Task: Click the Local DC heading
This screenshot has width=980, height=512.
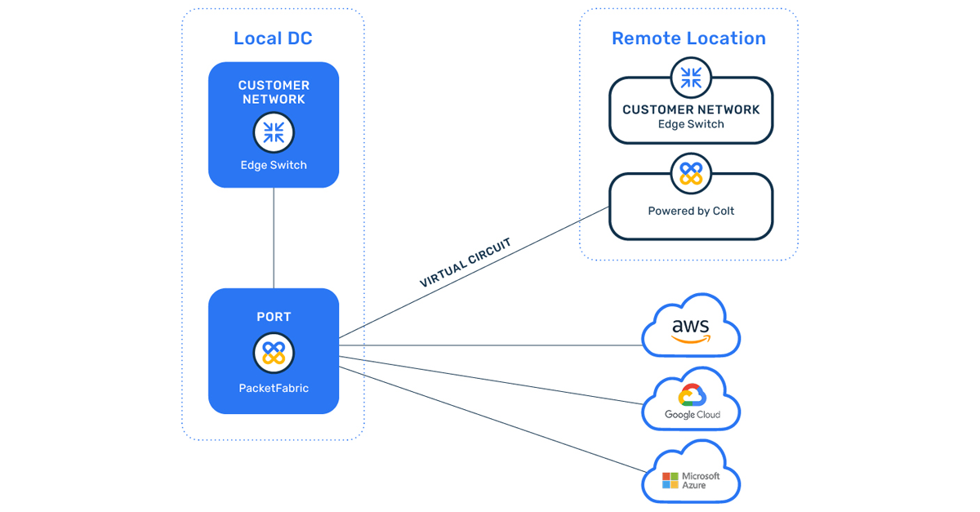Action: [x=274, y=38]
